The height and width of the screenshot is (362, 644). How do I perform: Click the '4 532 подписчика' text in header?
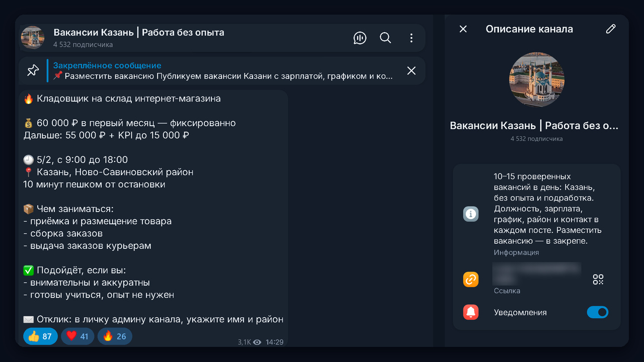point(83,45)
